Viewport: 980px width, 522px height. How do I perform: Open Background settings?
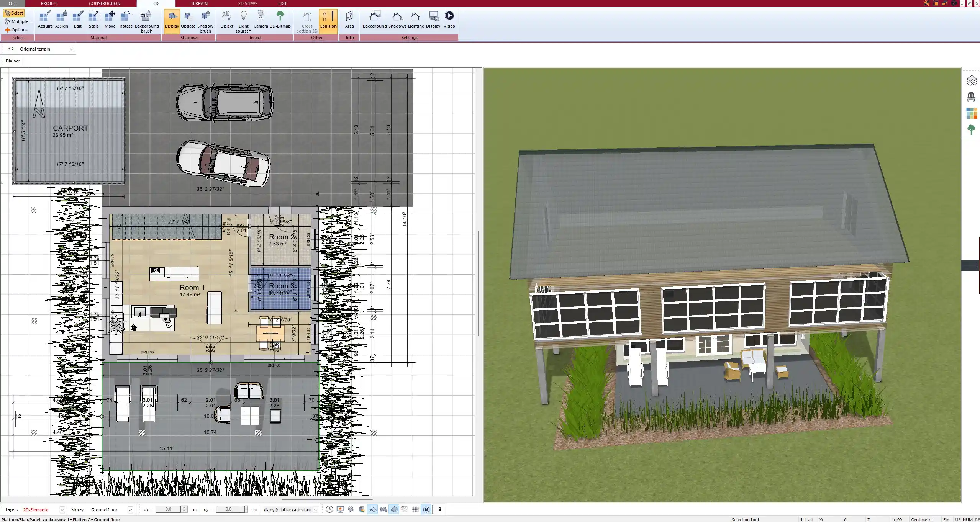375,20
